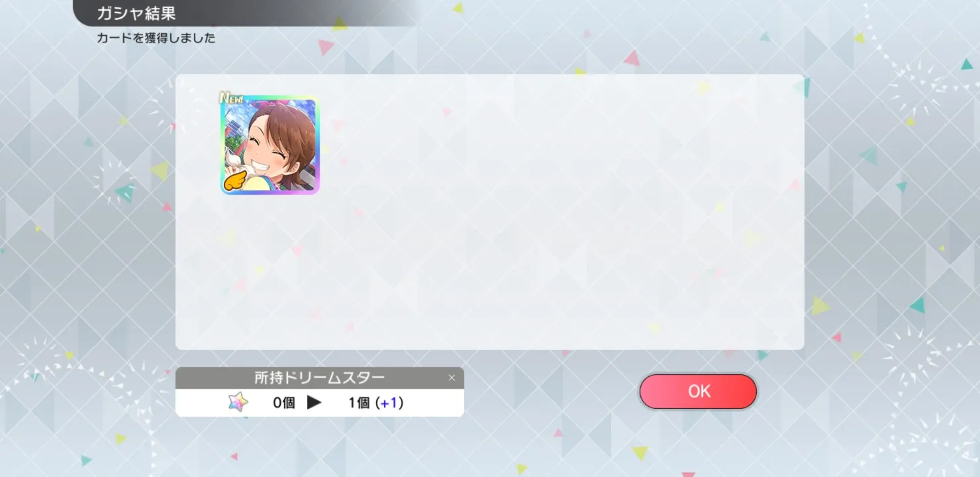Image resolution: width=980 pixels, height=477 pixels.
Task: Tap the NEW! badge on the card
Action: (232, 98)
